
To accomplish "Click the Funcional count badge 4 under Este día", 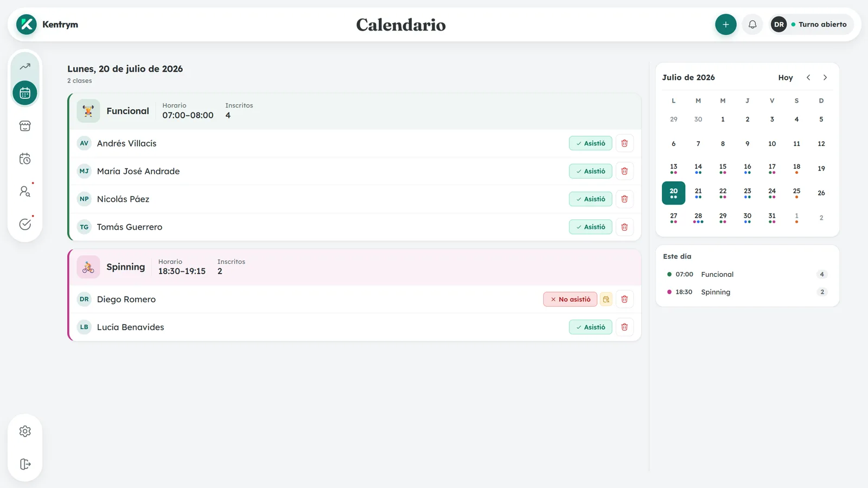I will (822, 274).
